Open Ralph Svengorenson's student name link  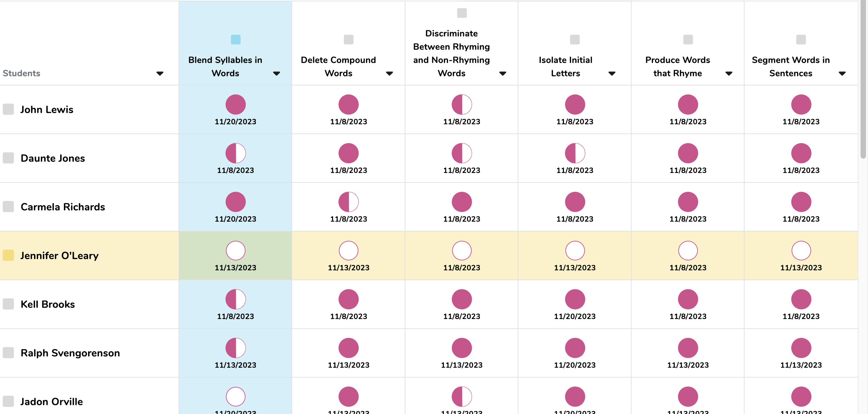tap(70, 353)
